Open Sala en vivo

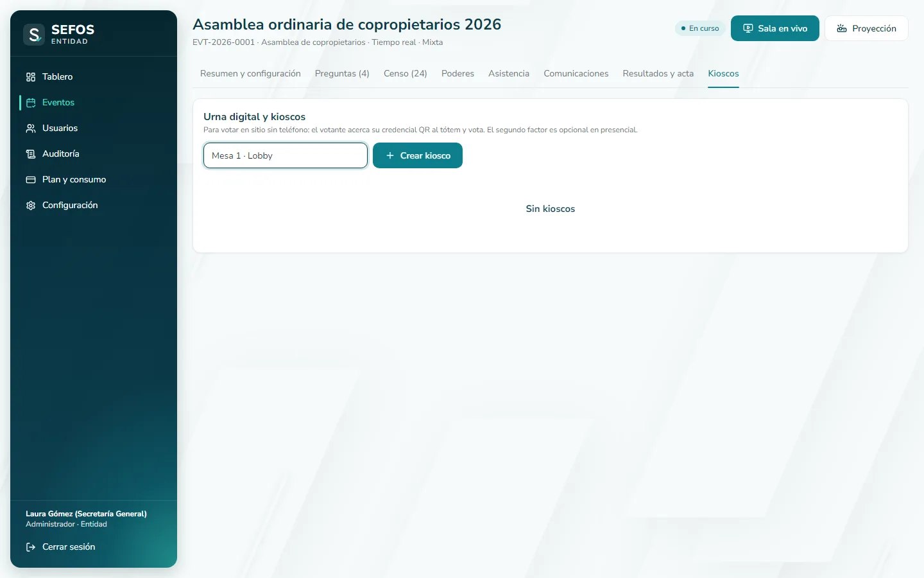[x=775, y=28]
